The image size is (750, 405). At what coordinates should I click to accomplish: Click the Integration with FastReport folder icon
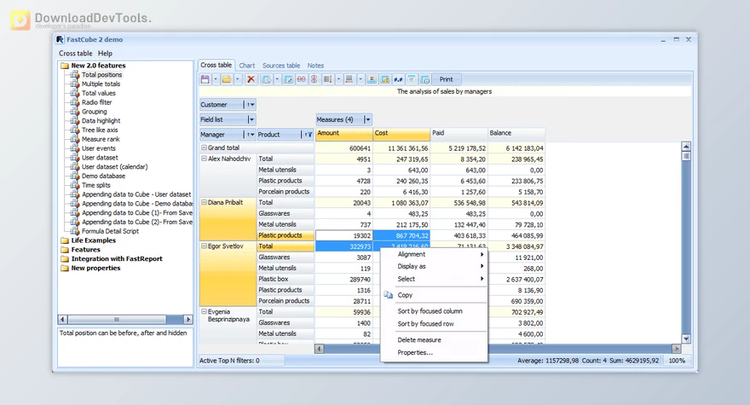pos(65,259)
